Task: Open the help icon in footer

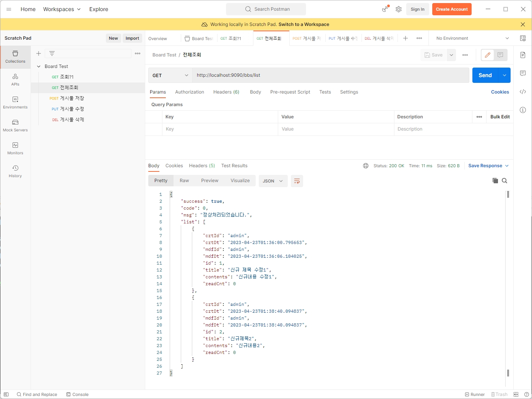Action: (x=527, y=394)
